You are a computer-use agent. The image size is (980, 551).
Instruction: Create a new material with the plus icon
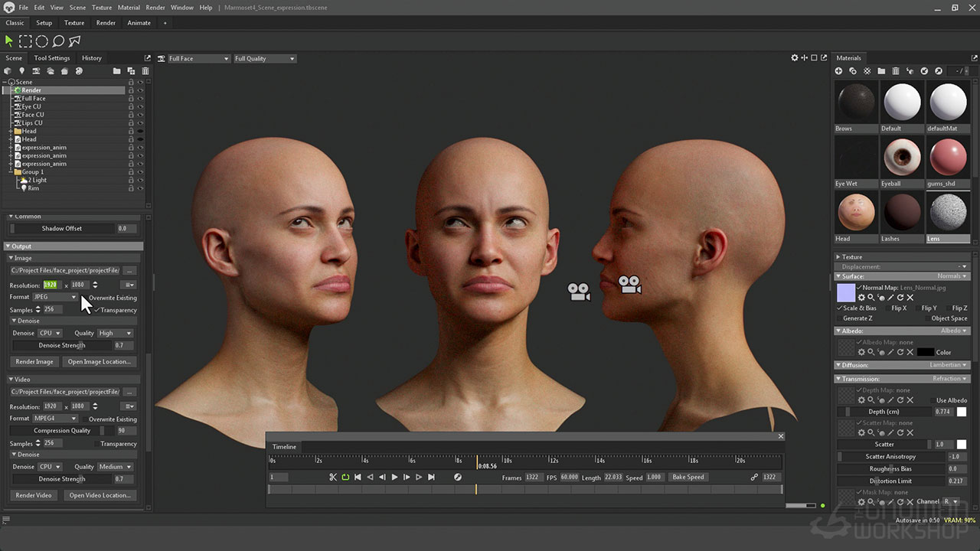839,71
